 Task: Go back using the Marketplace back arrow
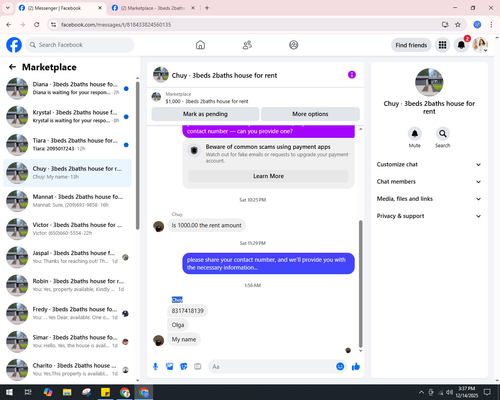12,67
